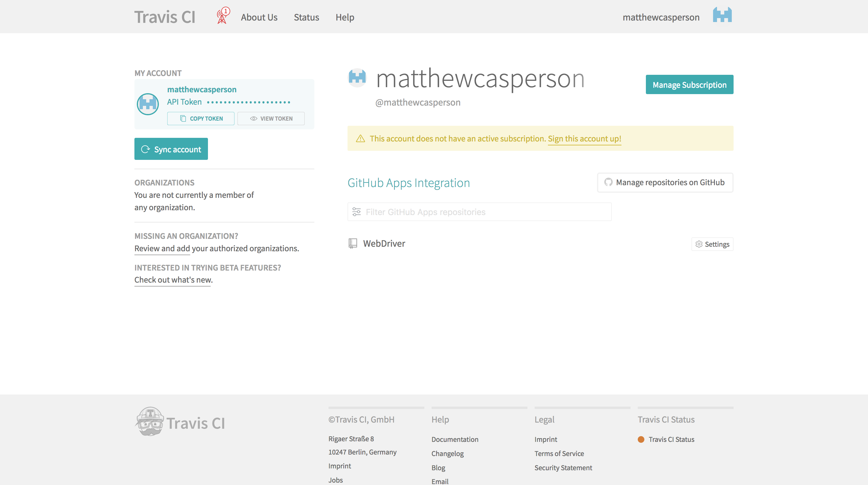This screenshot has width=868, height=485.
Task: Open the About Us menu item
Action: coord(259,17)
